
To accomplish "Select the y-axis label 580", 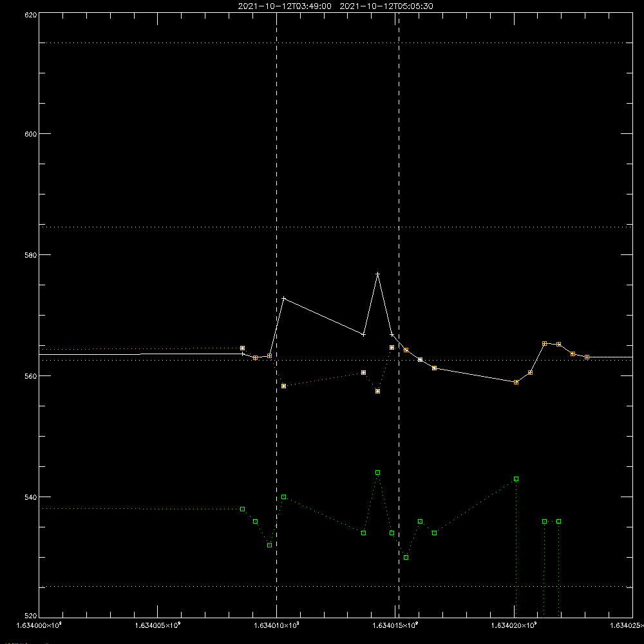I will tap(31, 255).
